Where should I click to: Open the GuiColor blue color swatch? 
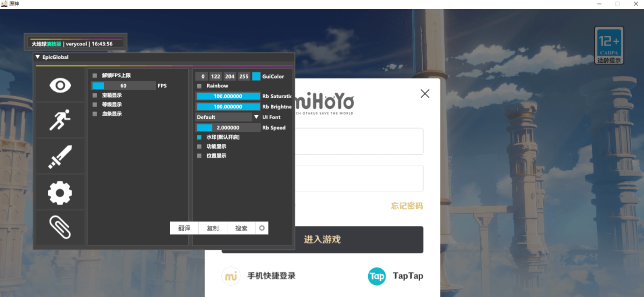click(x=256, y=76)
